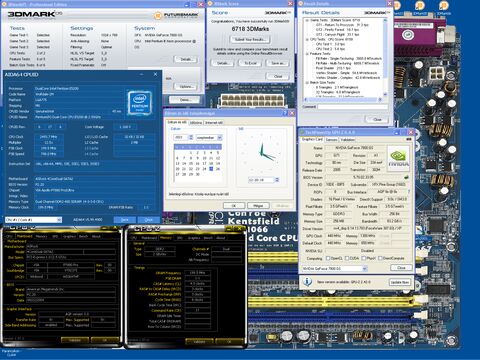The height and width of the screenshot is (360, 480).
Task: Click the time spinner below the clock
Action: pyautogui.click(x=277, y=180)
